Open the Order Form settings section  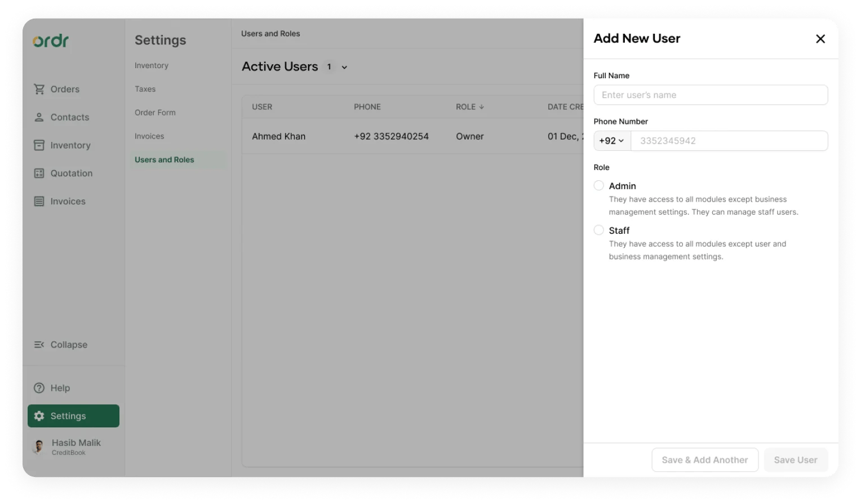pyautogui.click(x=155, y=113)
